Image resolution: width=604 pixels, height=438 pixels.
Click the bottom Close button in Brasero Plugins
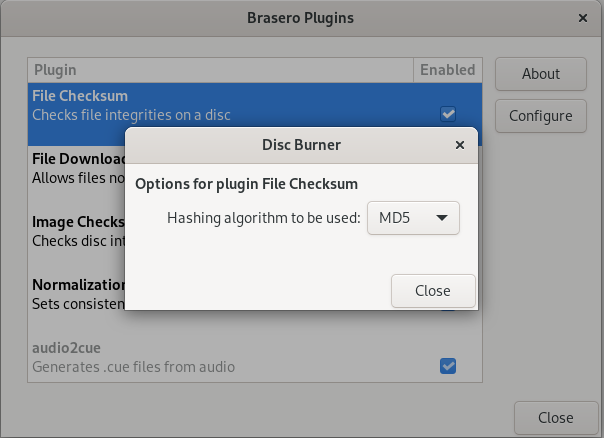(x=556, y=418)
